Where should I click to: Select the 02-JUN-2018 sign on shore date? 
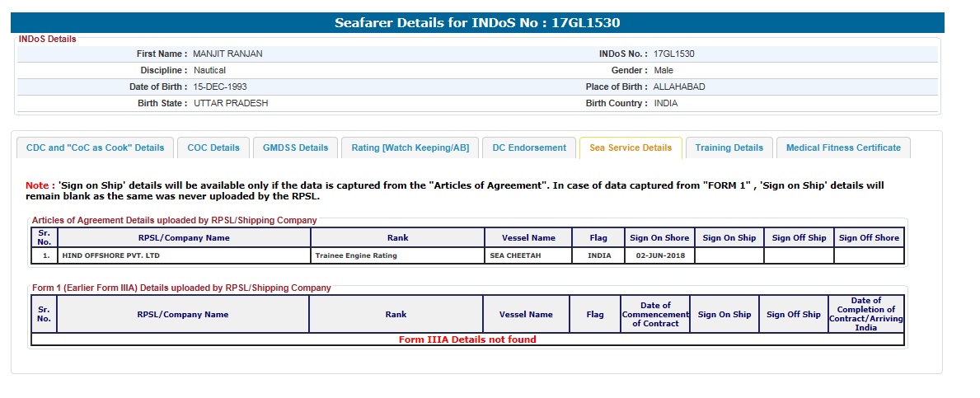coord(659,255)
